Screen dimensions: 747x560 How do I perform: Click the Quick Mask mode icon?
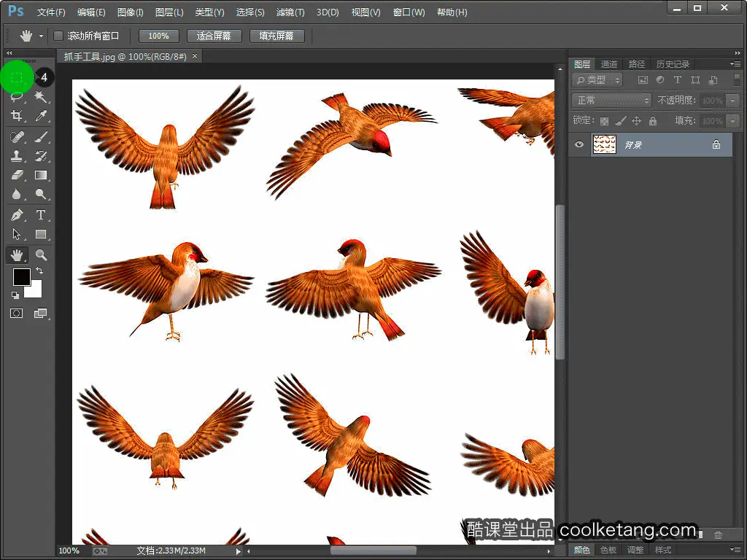click(x=17, y=313)
